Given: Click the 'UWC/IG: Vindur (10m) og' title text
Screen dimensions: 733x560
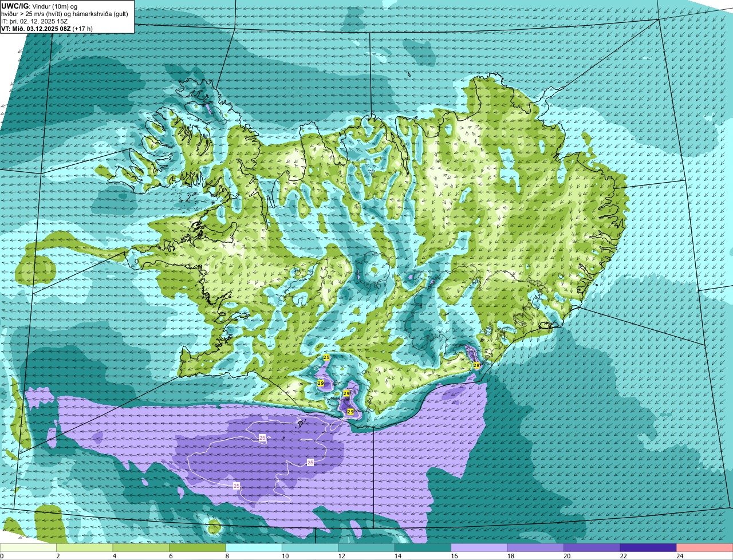Looking at the screenshot, I should pyautogui.click(x=40, y=6).
